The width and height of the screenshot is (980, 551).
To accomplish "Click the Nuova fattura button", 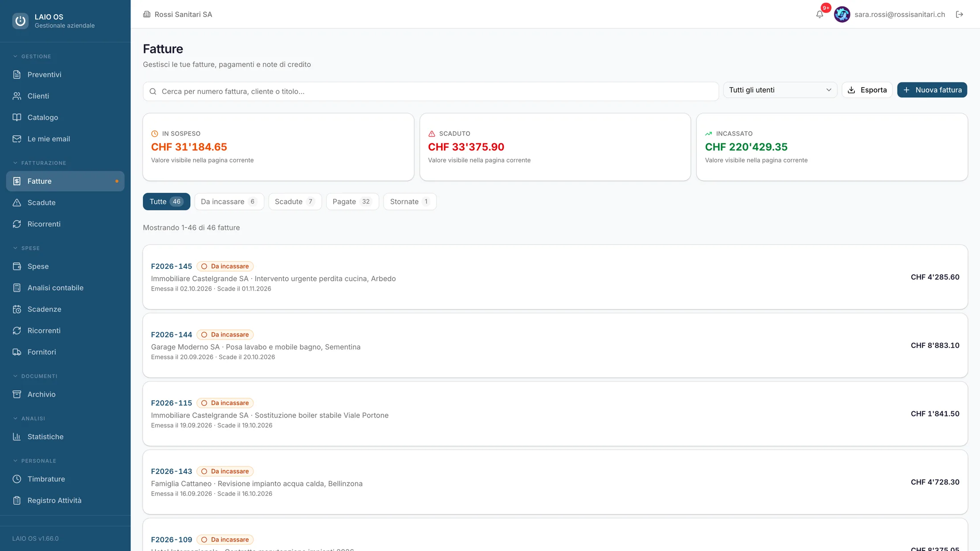I will click(932, 90).
